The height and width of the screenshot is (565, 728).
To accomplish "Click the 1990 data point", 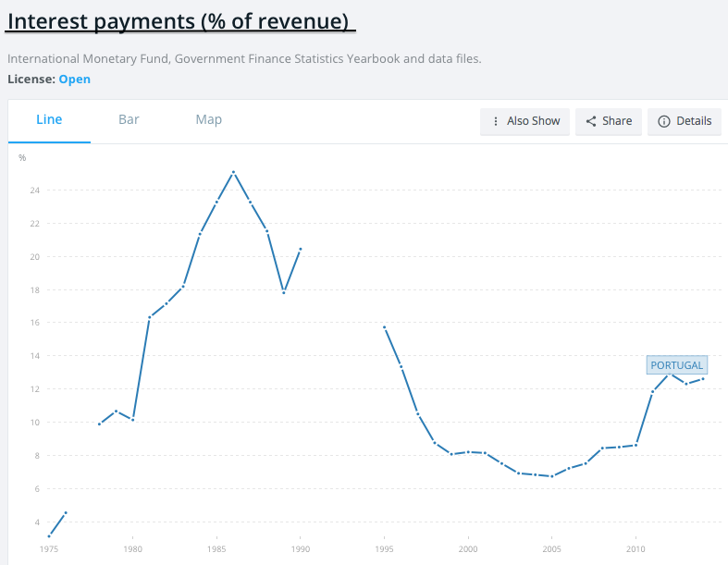I will pyautogui.click(x=301, y=249).
